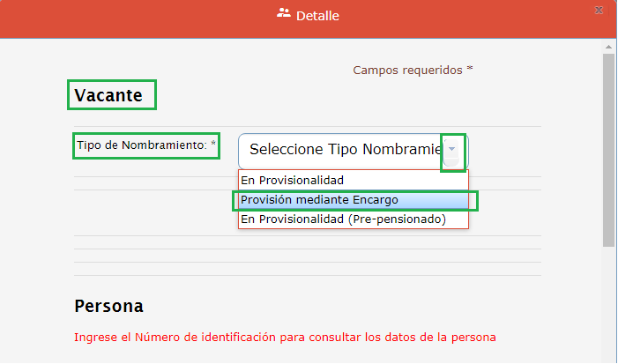
Task: Click the Campos requeridos note
Action: [x=407, y=70]
